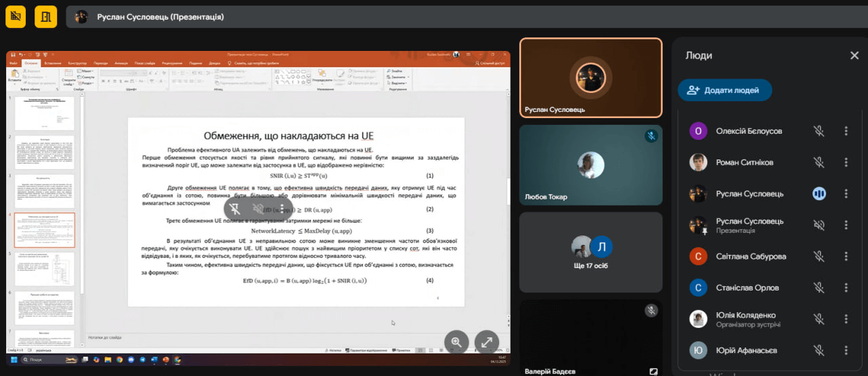Toggle presentation audio for Руслан Сусловець Презентація
The width and height of the screenshot is (868, 376).
point(819,225)
